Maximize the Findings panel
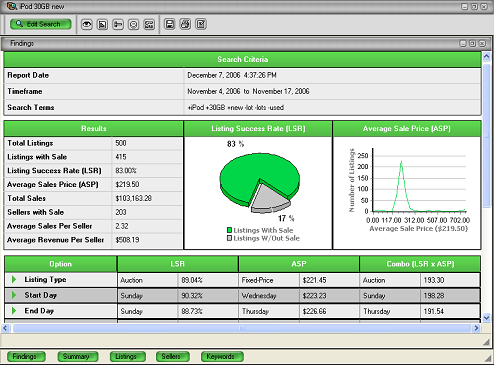This screenshot has width=494, height=365. pyautogui.click(x=473, y=43)
